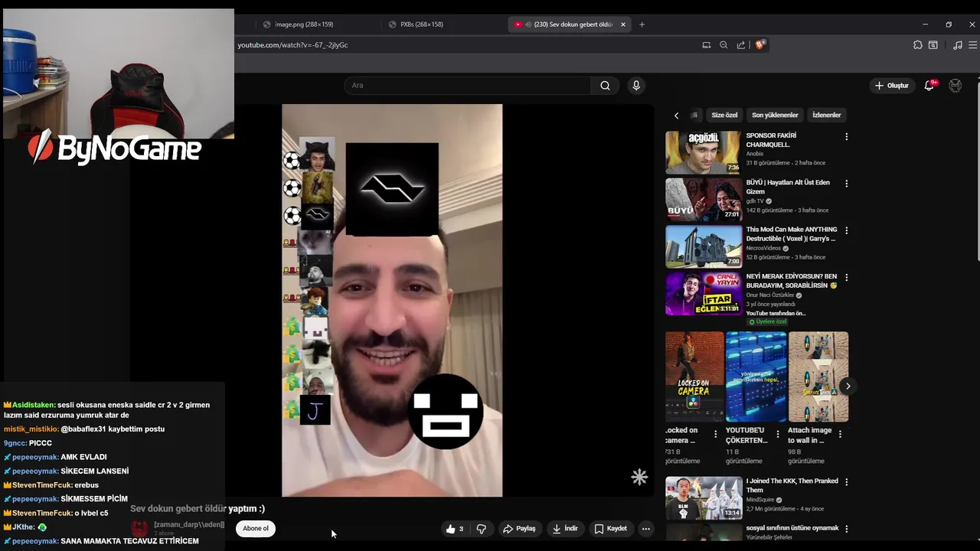Click the NecrosVideos channel name
The image size is (980, 551).
[763, 249]
